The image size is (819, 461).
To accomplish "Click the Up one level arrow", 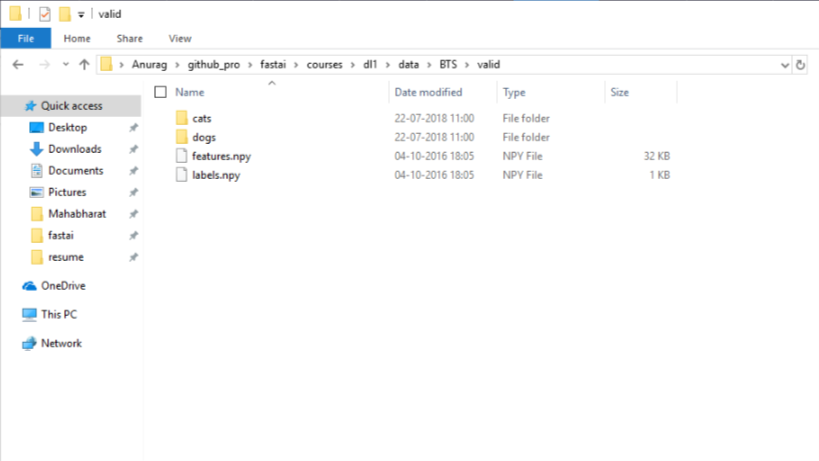I will coord(84,64).
